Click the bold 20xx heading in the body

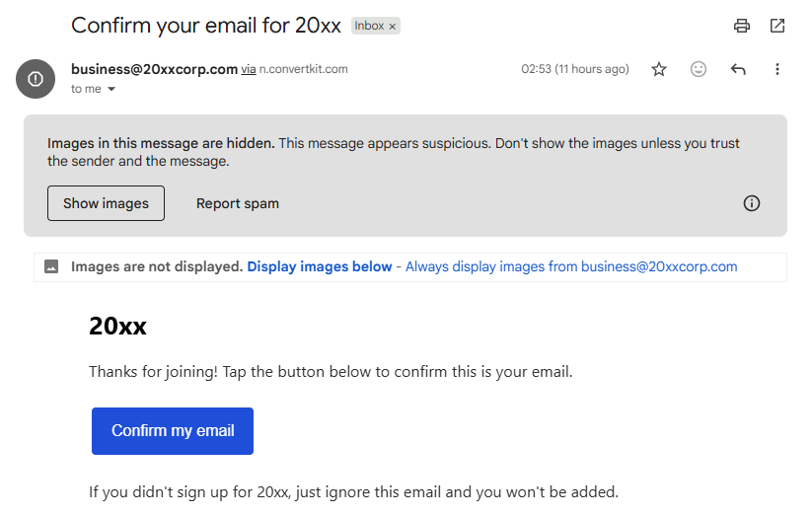tap(117, 326)
